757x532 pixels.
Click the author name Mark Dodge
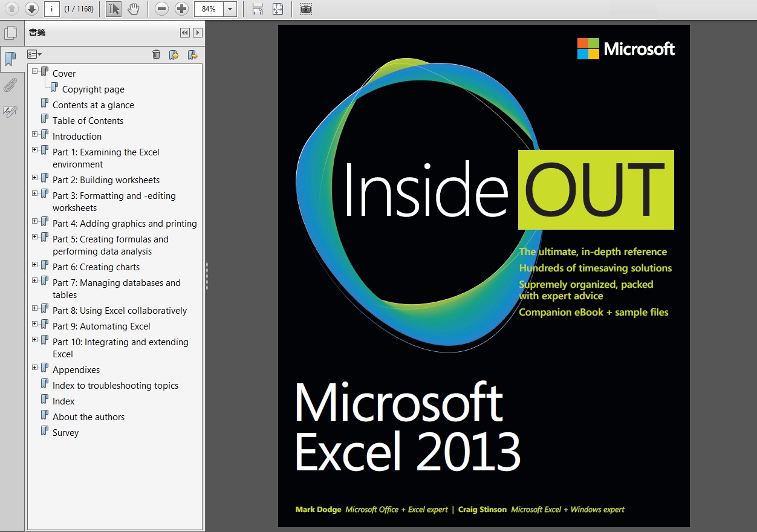318,510
